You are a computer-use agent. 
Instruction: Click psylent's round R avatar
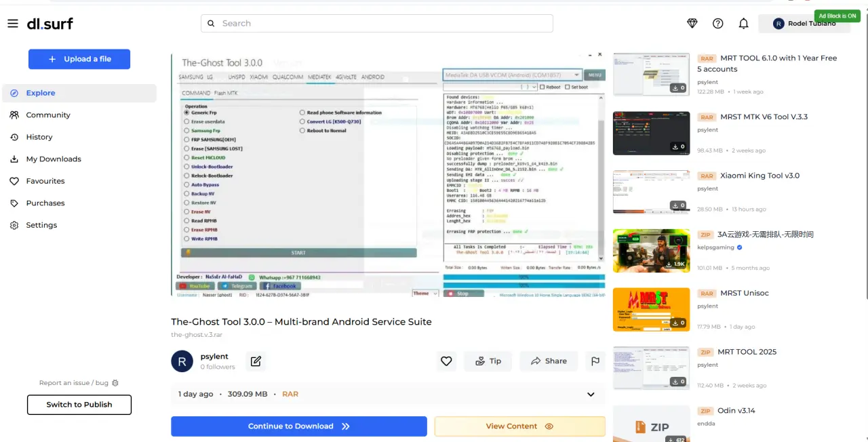182,361
